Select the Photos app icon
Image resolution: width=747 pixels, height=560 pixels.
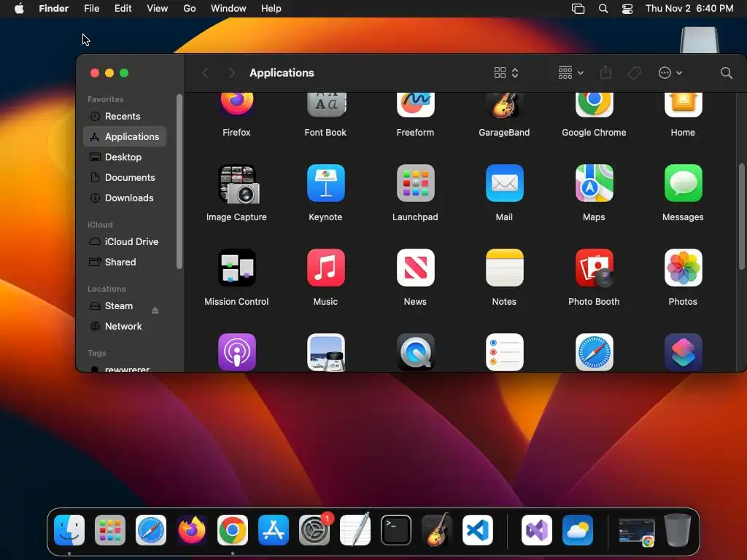click(683, 268)
